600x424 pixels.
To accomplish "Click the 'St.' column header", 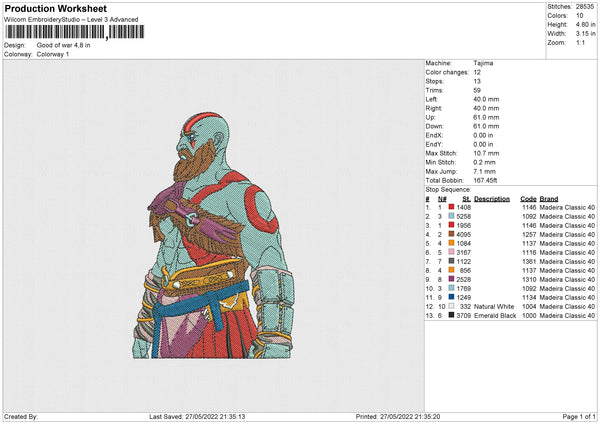I will click(x=466, y=199).
